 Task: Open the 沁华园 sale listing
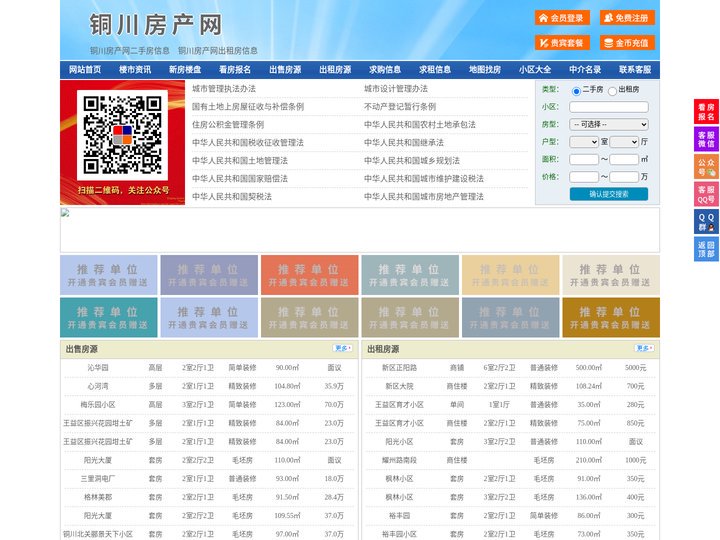point(98,368)
